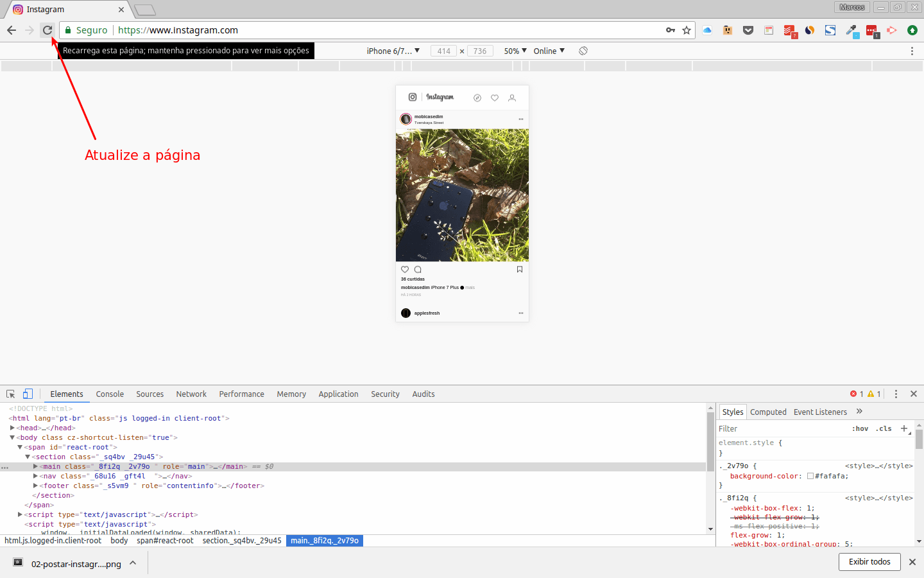The height and width of the screenshot is (578, 924).
Task: Open download item options chevron
Action: pyautogui.click(x=133, y=563)
